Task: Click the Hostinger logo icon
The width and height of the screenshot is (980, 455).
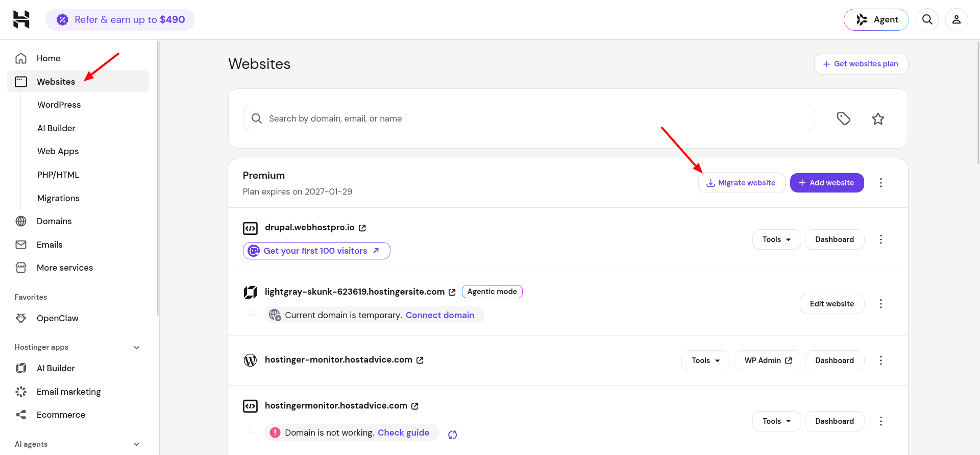Action: (21, 19)
